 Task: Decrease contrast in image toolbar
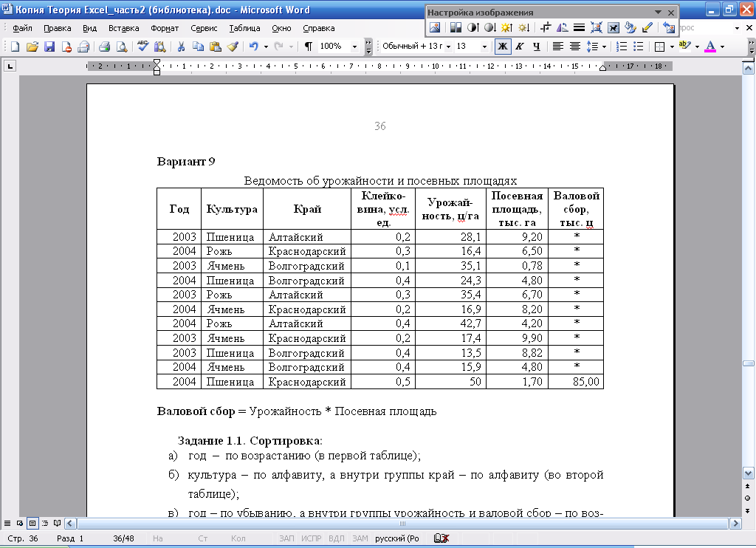tap(490, 27)
